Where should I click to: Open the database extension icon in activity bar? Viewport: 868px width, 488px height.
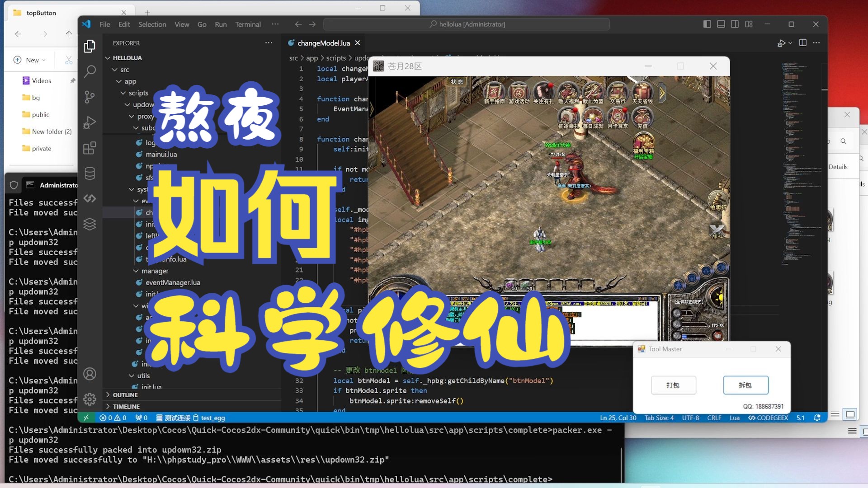90,174
